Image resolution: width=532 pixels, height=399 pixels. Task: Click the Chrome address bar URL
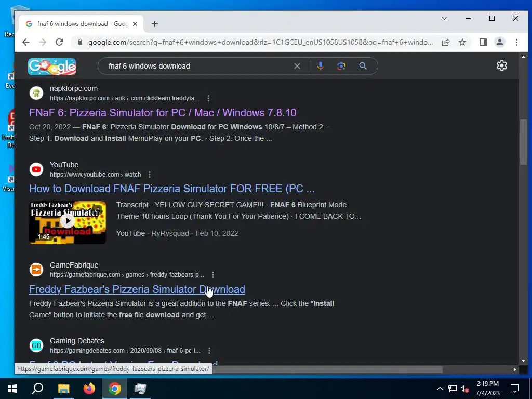pyautogui.click(x=261, y=43)
